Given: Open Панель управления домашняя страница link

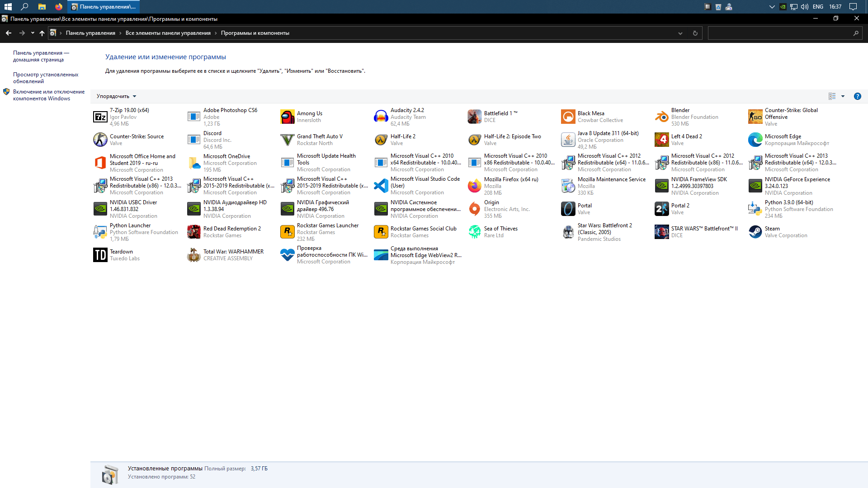Looking at the screenshot, I should [41, 56].
